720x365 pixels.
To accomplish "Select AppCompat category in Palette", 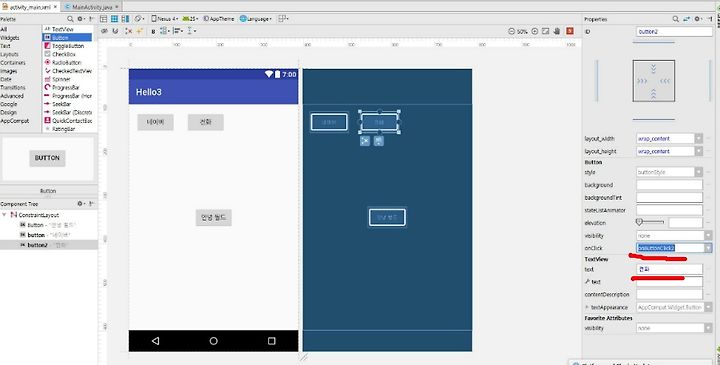I will coord(15,121).
